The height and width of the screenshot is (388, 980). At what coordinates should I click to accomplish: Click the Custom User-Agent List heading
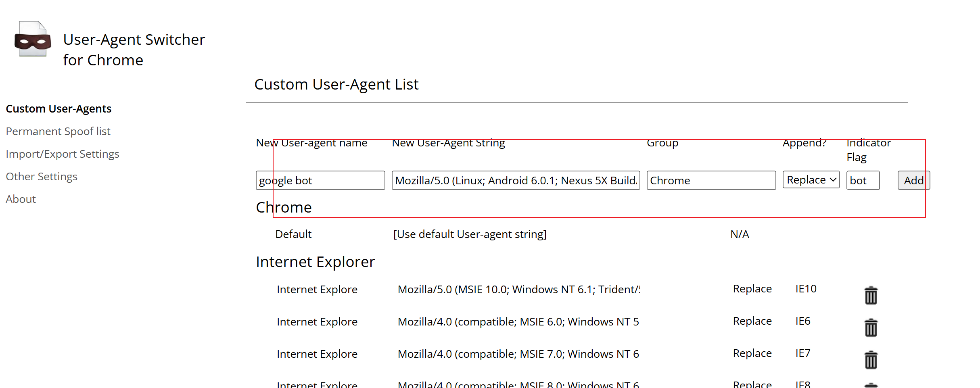(x=336, y=84)
